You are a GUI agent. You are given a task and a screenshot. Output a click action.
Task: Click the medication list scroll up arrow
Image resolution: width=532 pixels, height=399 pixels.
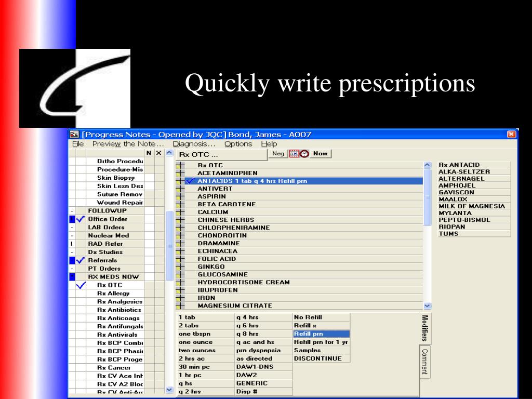[x=427, y=165]
